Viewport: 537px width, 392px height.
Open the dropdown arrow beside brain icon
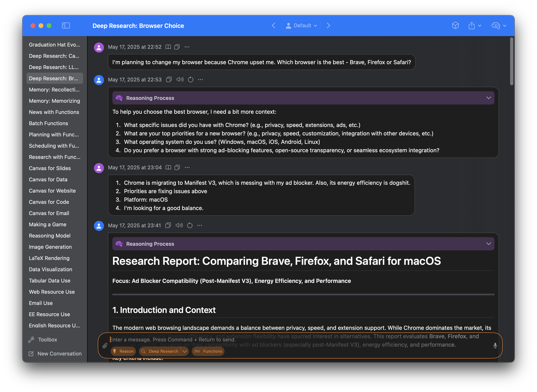pyautogui.click(x=504, y=26)
